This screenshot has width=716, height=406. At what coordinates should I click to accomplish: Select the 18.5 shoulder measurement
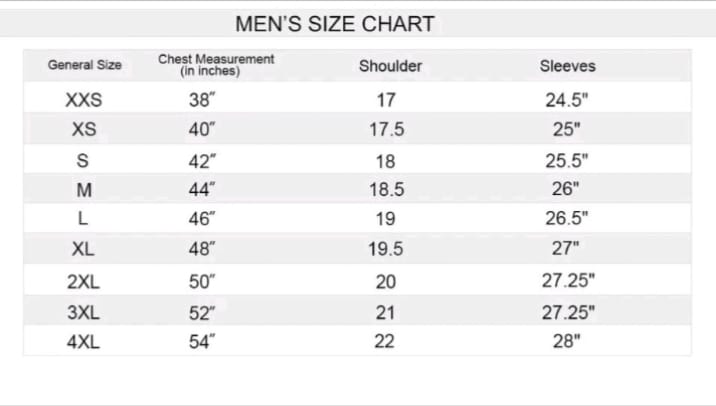(x=386, y=190)
